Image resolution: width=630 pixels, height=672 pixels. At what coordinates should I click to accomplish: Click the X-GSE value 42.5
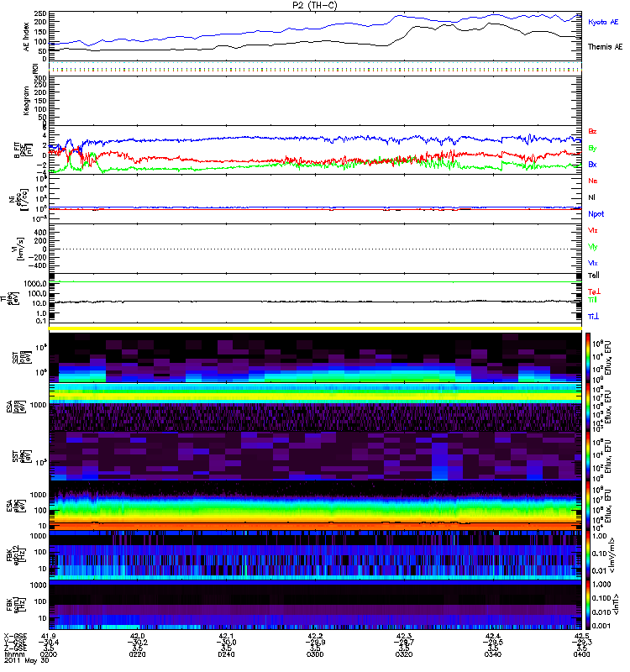581,636
